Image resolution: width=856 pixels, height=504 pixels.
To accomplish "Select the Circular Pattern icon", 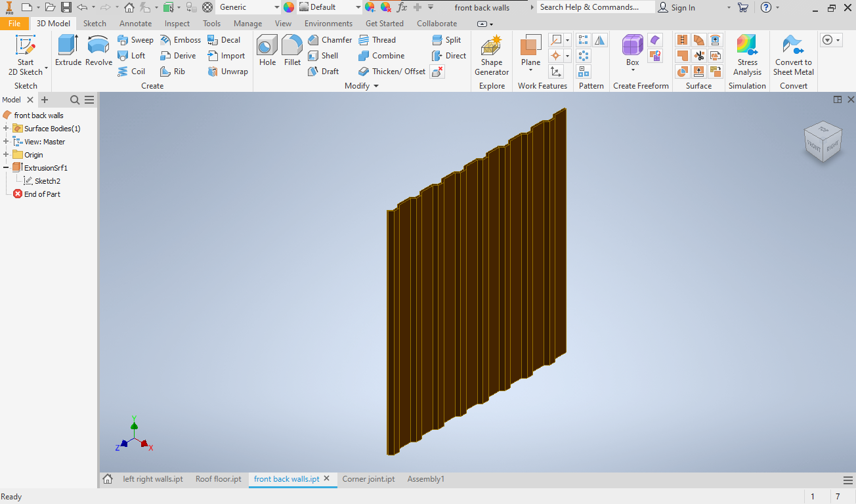I will click(583, 56).
